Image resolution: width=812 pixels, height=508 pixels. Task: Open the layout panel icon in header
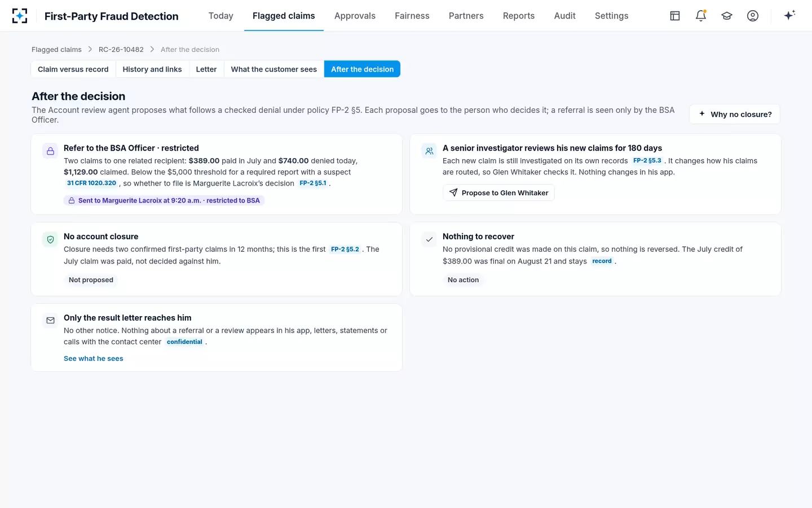pyautogui.click(x=675, y=16)
